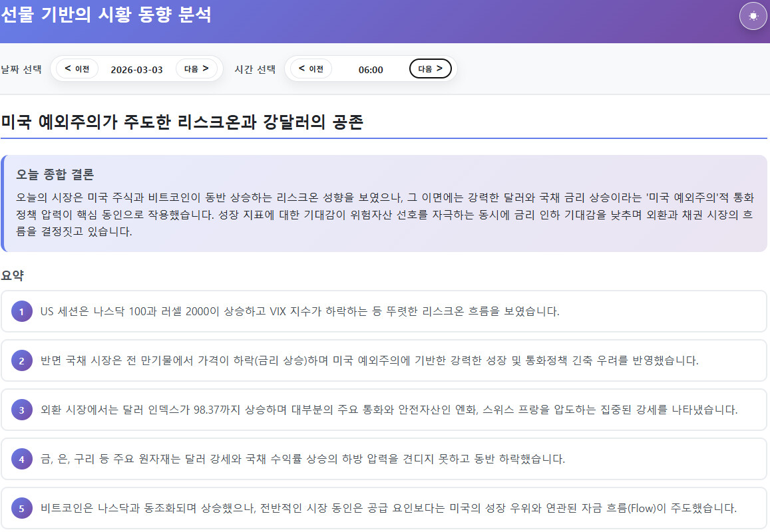Click the number 2 badge icon

tap(21, 361)
